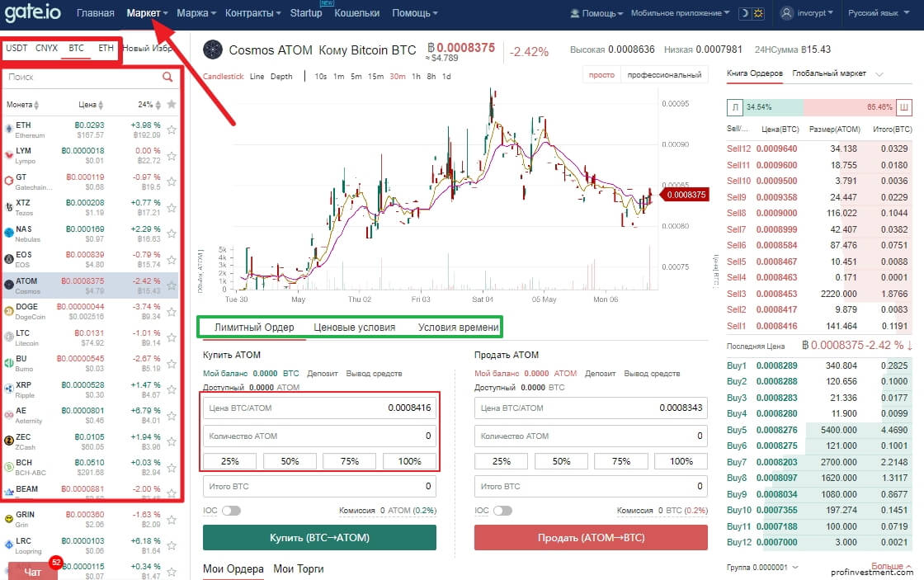The width and height of the screenshot is (924, 580).
Task: Select Candlestick chart type
Action: [224, 77]
